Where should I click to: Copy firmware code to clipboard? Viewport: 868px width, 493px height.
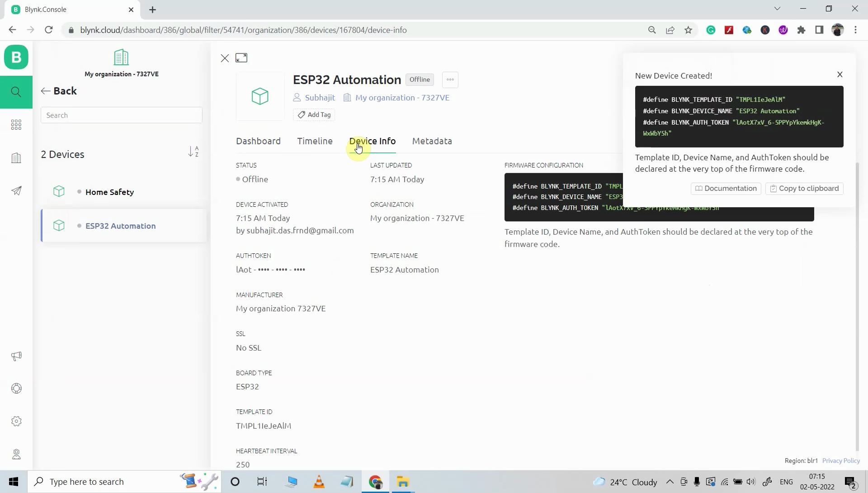pyautogui.click(x=804, y=188)
